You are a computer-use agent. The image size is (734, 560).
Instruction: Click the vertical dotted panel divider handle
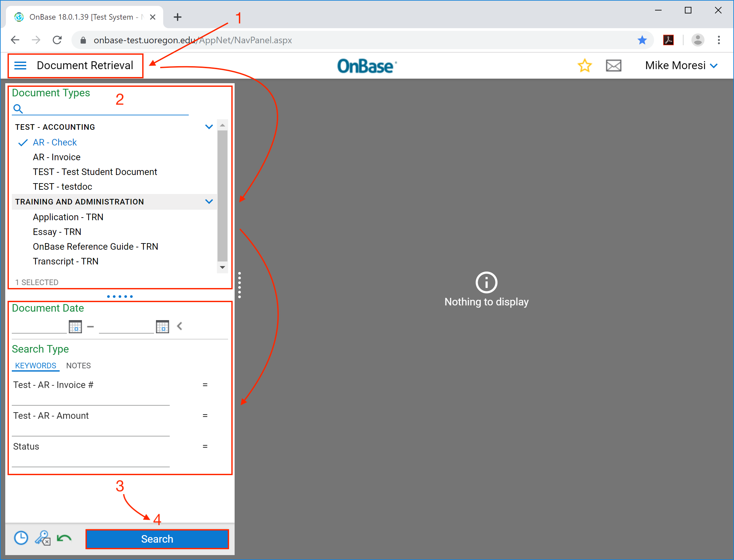pyautogui.click(x=239, y=285)
